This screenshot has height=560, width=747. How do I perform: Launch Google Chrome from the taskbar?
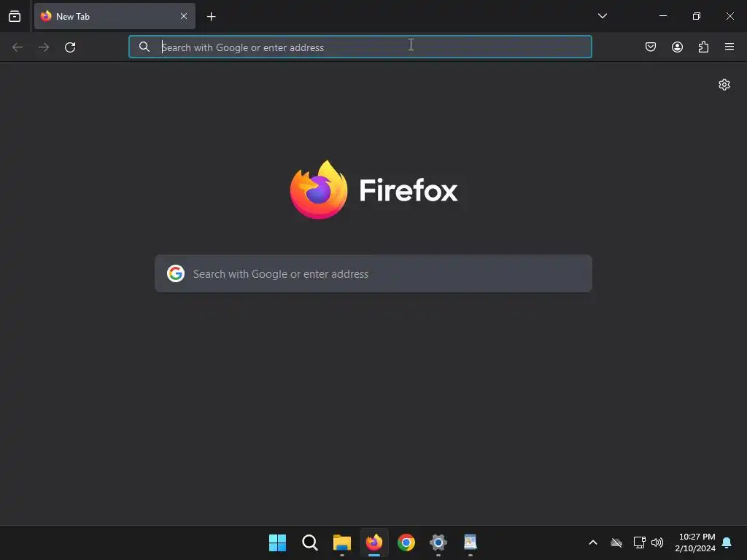click(x=406, y=542)
